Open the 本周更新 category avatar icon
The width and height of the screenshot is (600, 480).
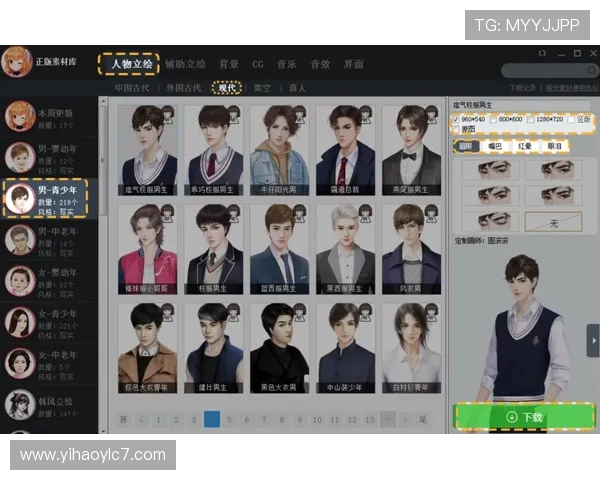click(x=20, y=116)
